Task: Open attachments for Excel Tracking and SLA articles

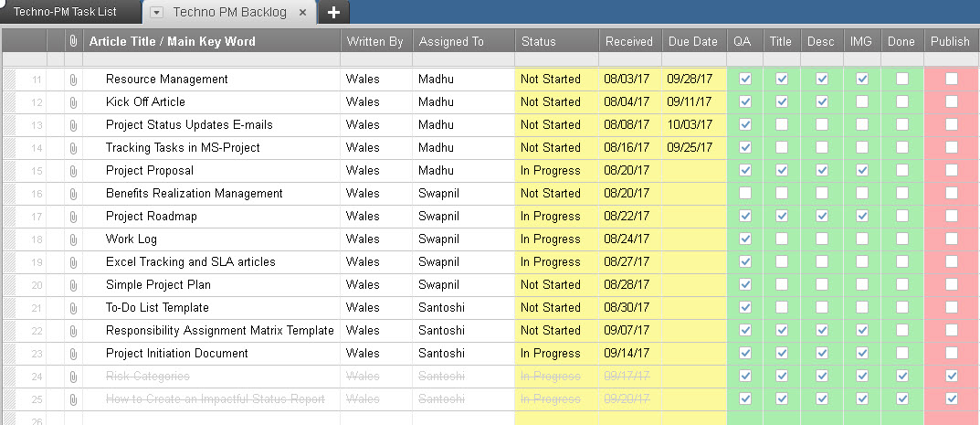Action: pos(73,262)
